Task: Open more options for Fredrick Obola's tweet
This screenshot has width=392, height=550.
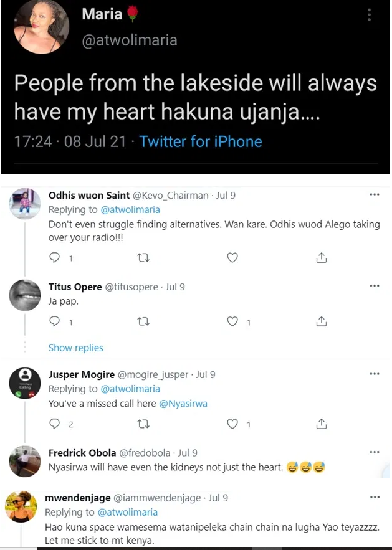Action: pos(374,452)
